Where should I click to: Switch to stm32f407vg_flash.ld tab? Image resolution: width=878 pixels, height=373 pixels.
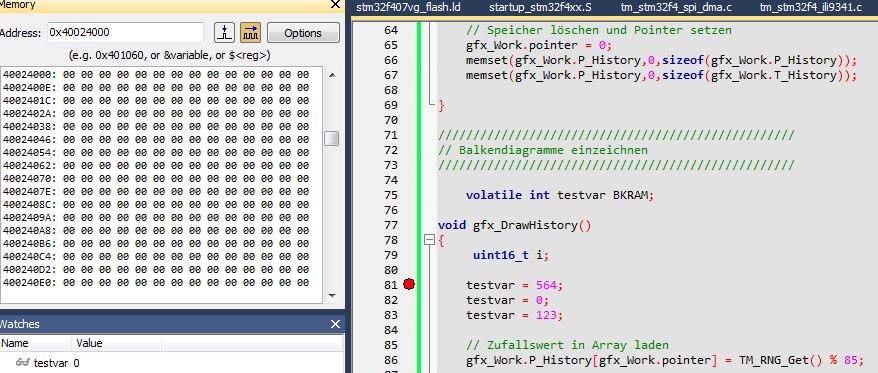pyautogui.click(x=408, y=8)
